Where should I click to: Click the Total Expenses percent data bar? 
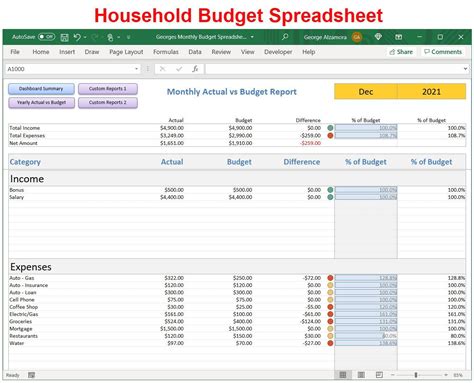point(366,136)
